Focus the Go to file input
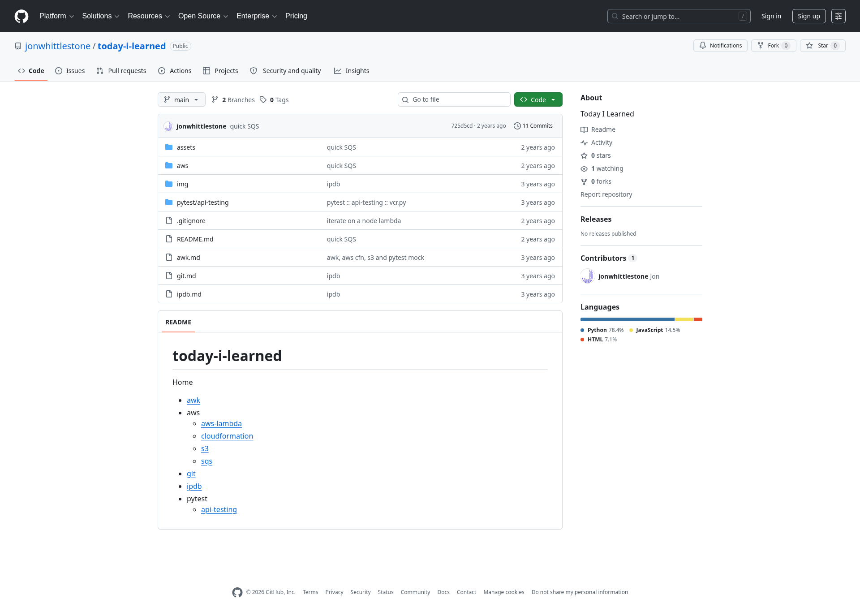 tap(454, 99)
